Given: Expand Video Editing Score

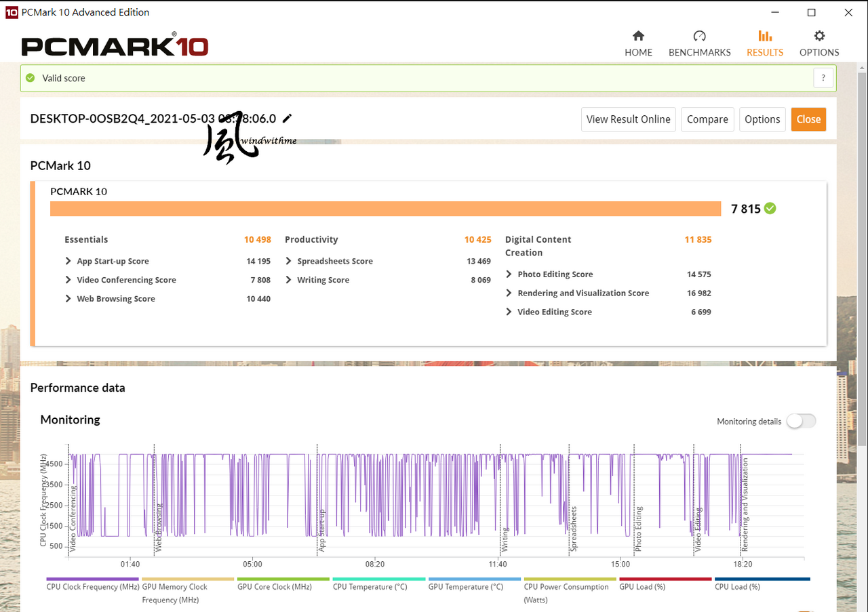Looking at the screenshot, I should [509, 312].
